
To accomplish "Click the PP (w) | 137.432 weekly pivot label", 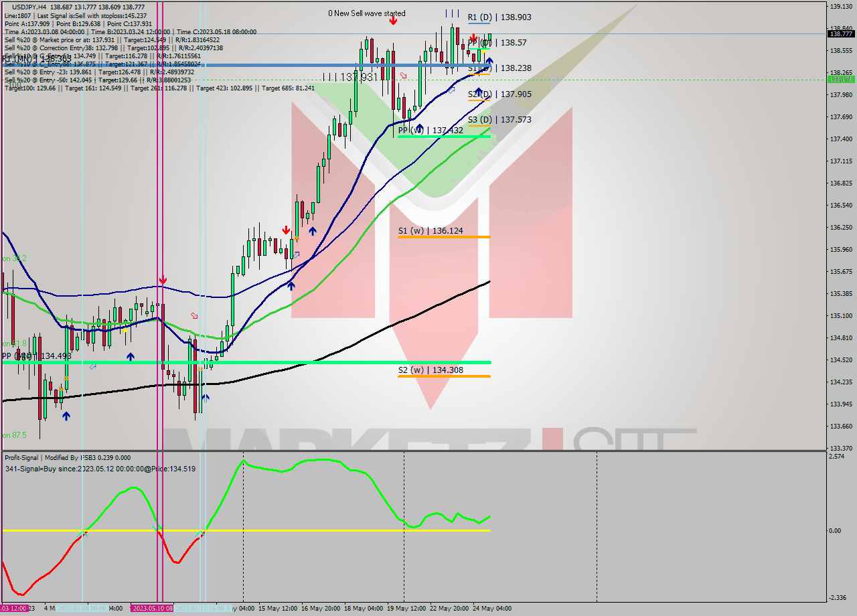I will pos(431,131).
